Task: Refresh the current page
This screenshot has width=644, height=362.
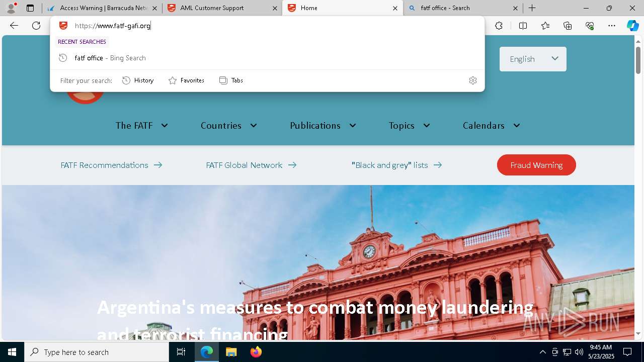Action: click(36, 26)
